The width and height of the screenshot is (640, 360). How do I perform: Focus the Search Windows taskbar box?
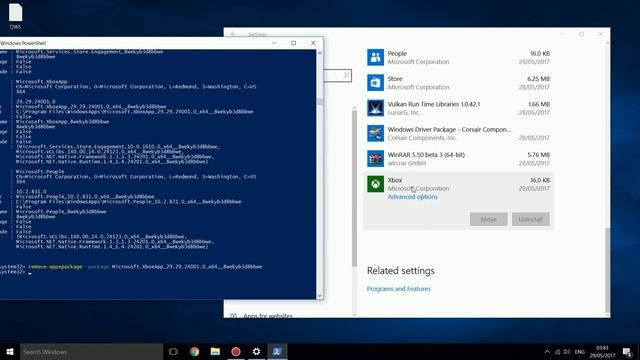(x=91, y=351)
